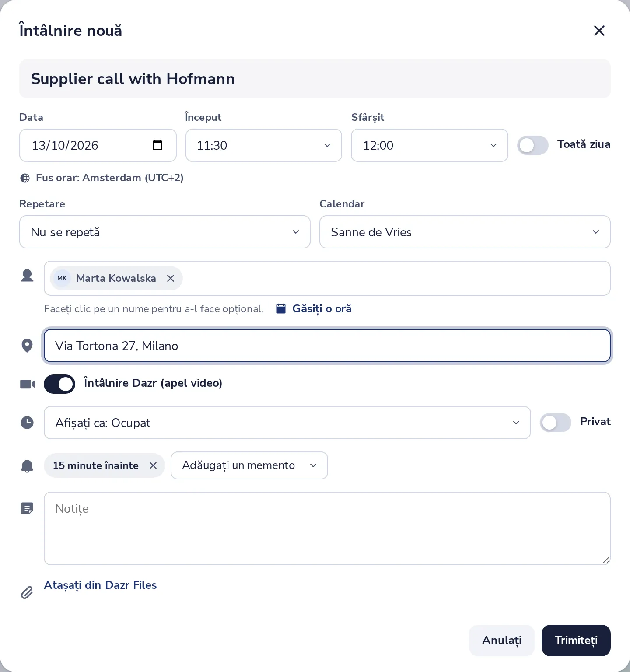Screen dimensions: 630x672
Task: Click the Întâlnire nouă dialog heading
Action: [71, 31]
